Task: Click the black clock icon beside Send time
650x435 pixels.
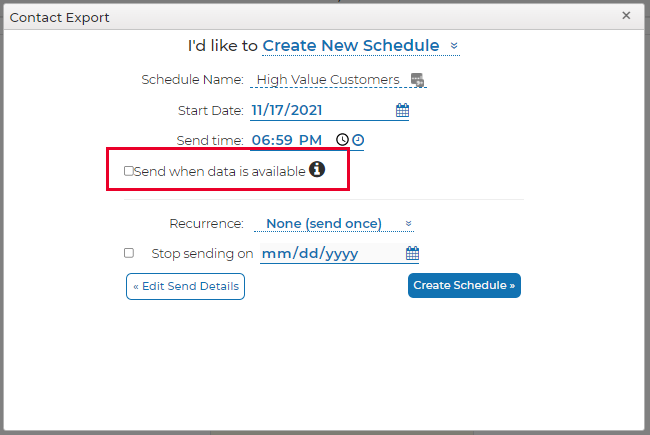Action: (342, 140)
